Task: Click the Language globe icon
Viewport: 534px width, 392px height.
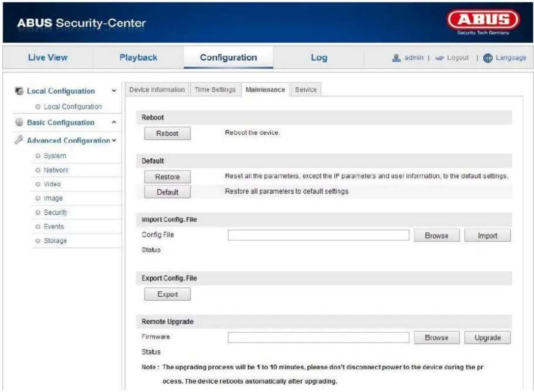Action: coord(488,58)
